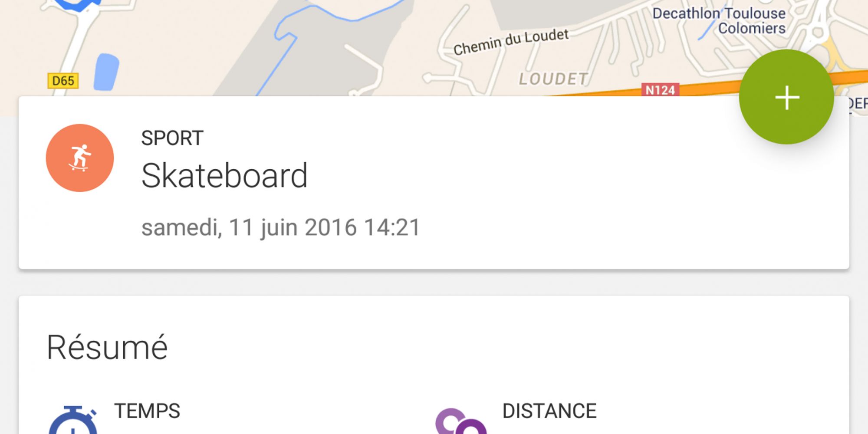Open the Résumé section heading
This screenshot has width=868, height=434.
tap(107, 347)
